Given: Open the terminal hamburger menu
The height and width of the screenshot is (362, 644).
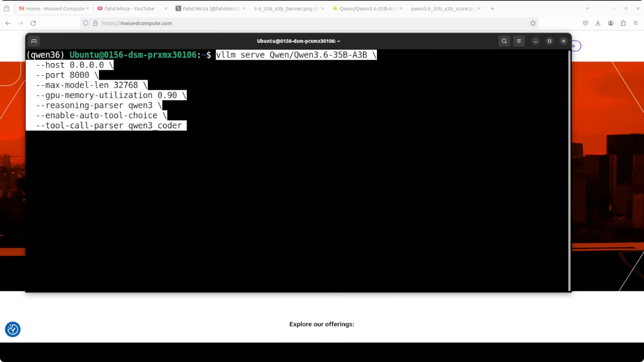Looking at the screenshot, I should [x=519, y=41].
